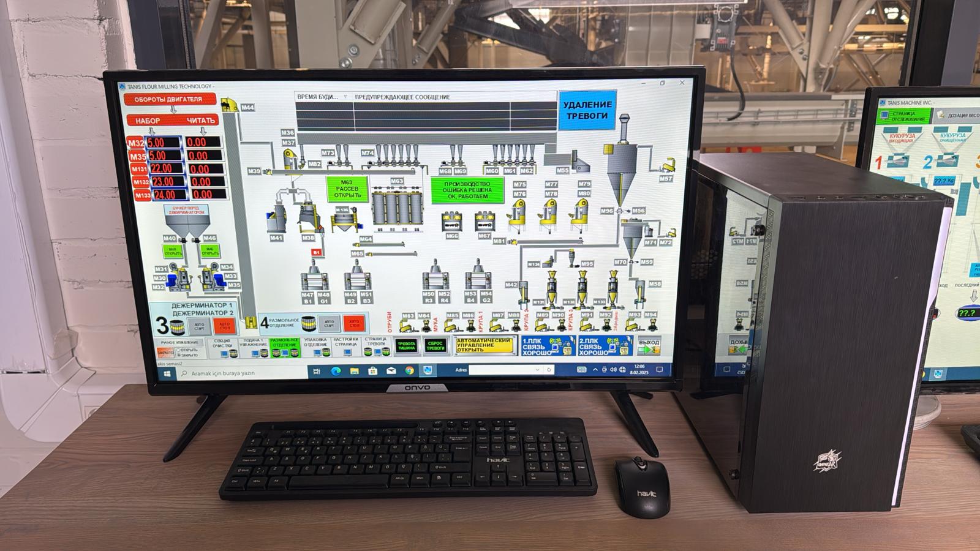Open the ВРЕМЯ БУДИ... column filter dropdown
The image size is (980, 551).
[345, 97]
